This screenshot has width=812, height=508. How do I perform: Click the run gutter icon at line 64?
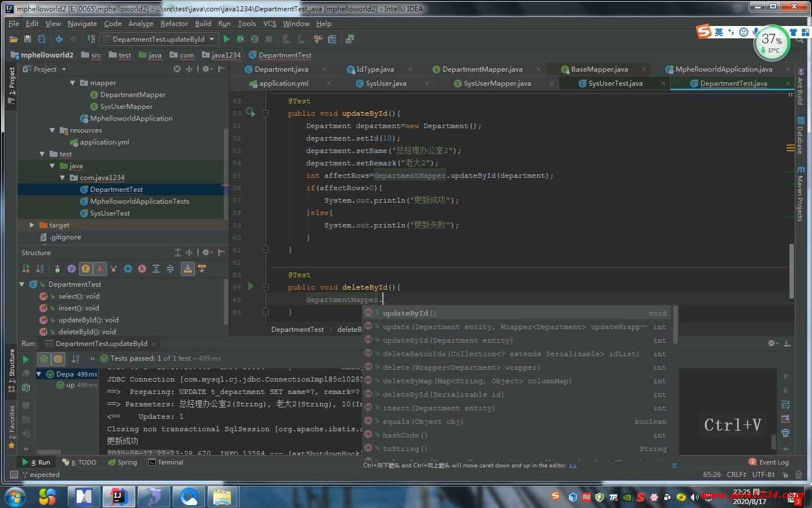[x=251, y=287]
